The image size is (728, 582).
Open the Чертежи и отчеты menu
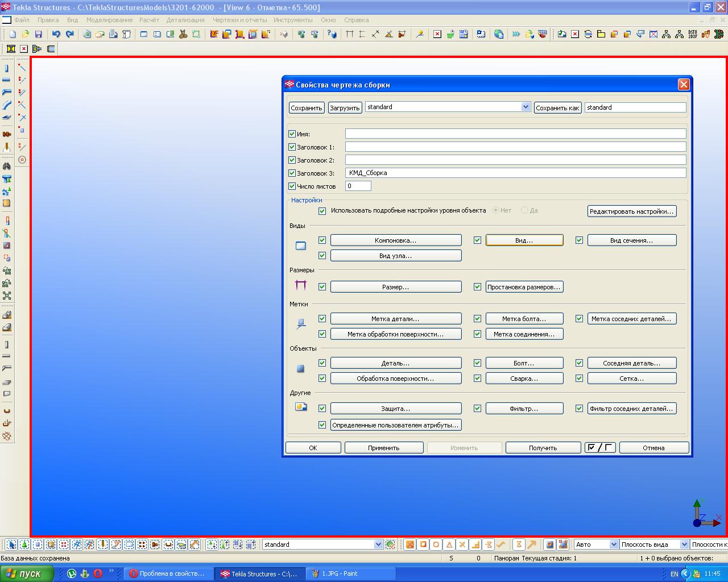(x=239, y=20)
